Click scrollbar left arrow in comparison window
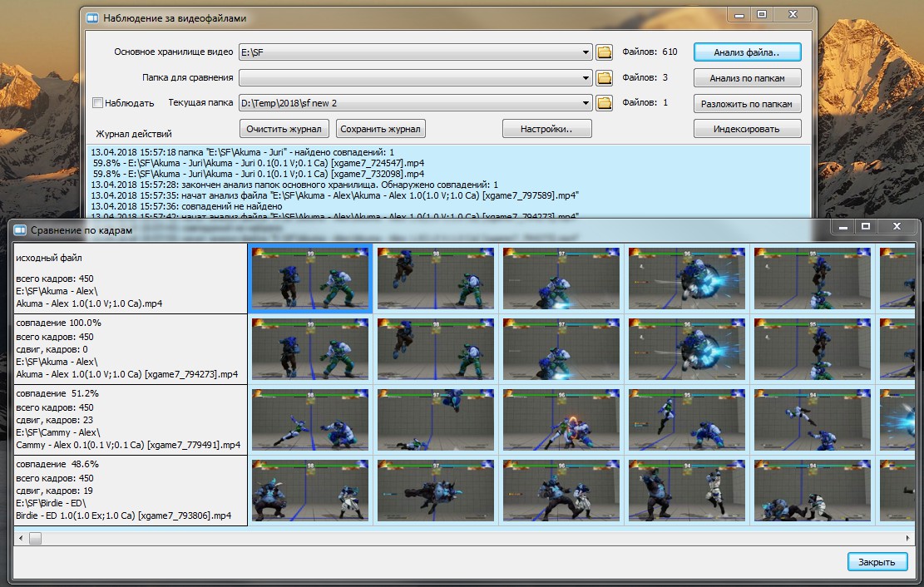This screenshot has height=587, width=924. click(22, 538)
